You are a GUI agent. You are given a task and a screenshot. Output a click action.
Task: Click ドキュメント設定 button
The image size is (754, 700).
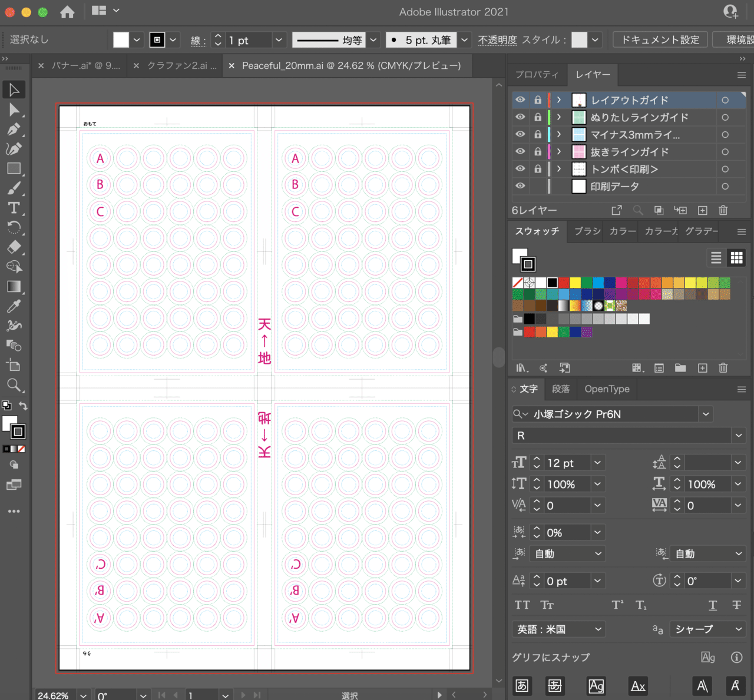click(x=660, y=39)
